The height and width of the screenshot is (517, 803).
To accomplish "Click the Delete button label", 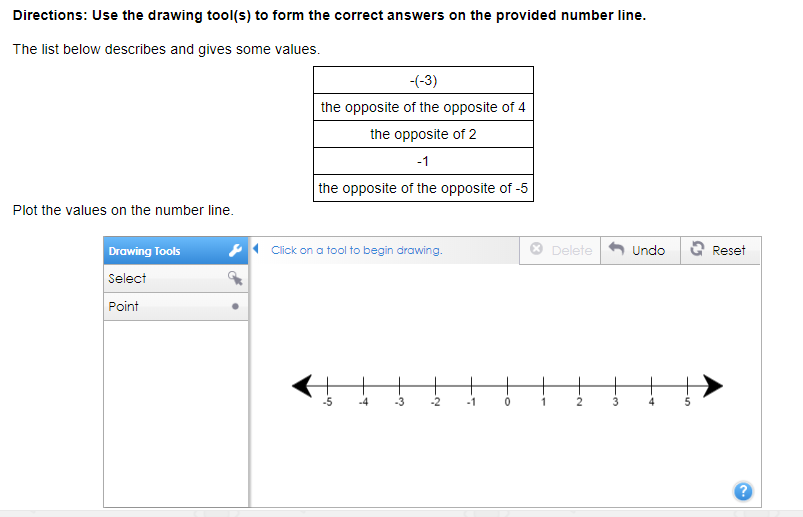I will (x=572, y=250).
